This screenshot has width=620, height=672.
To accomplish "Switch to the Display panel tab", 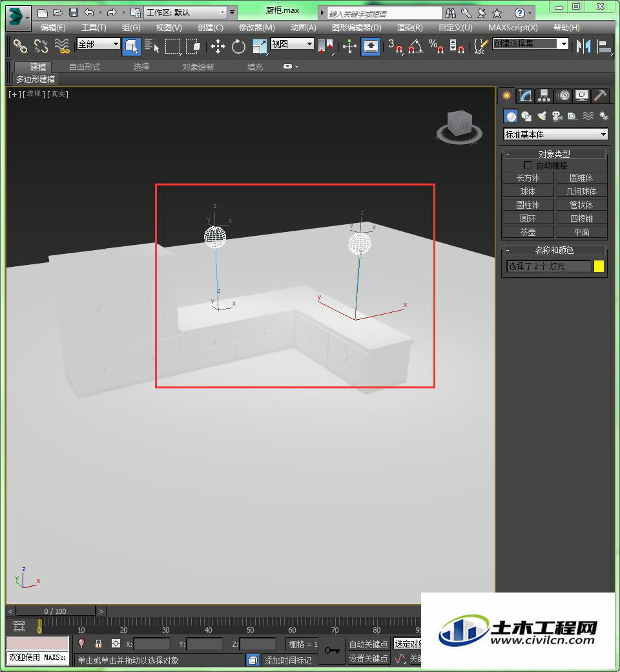I will tap(582, 96).
